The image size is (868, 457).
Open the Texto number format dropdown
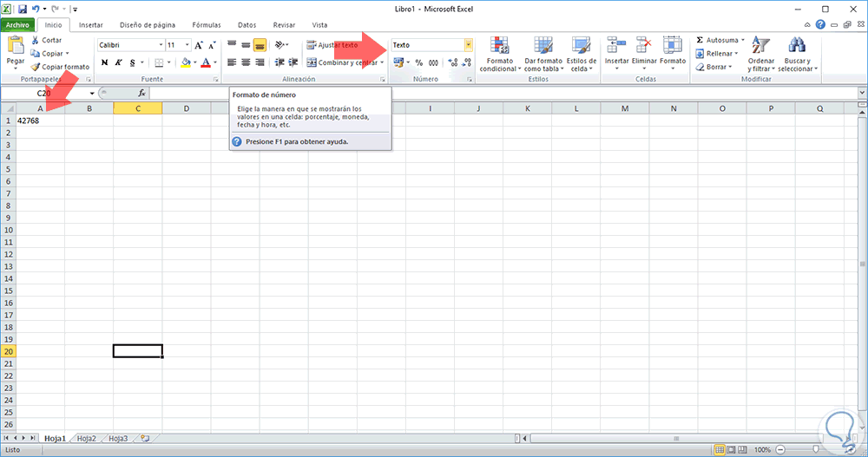[x=469, y=45]
